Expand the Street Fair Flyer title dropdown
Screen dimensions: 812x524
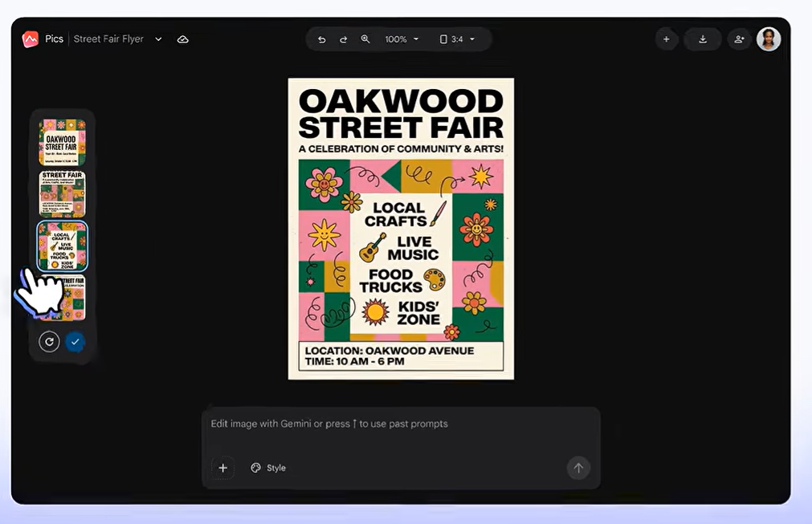[x=158, y=39]
